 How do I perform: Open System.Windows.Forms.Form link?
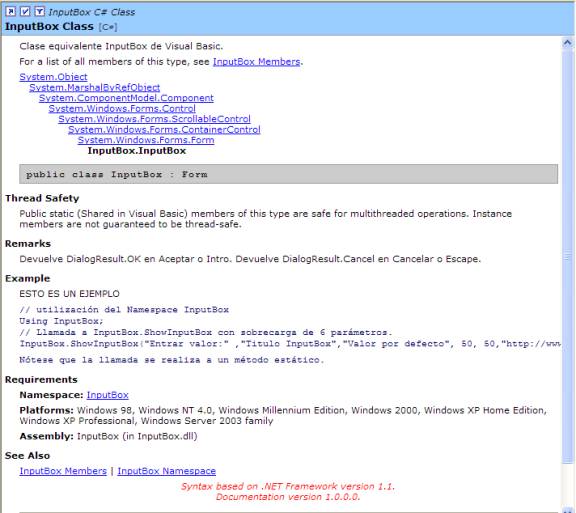click(146, 140)
